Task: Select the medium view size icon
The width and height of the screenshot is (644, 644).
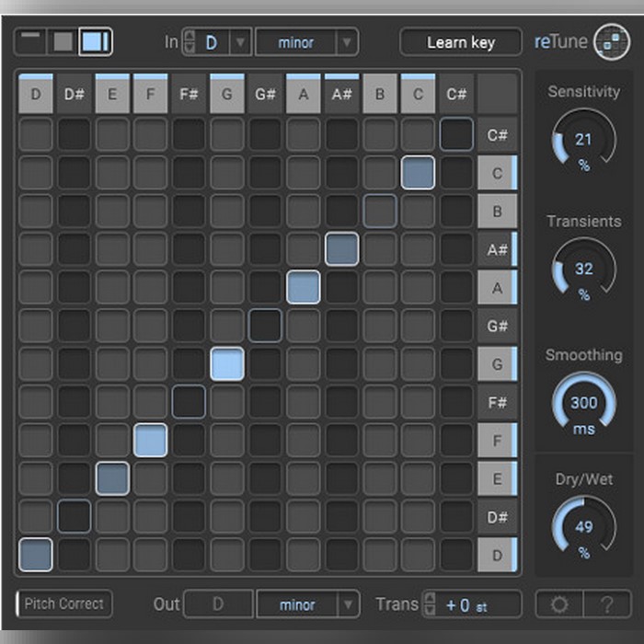Action: click(x=62, y=41)
